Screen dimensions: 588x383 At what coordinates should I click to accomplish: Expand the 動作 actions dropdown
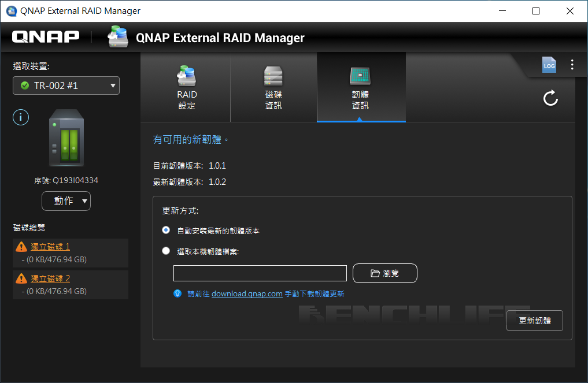66,201
